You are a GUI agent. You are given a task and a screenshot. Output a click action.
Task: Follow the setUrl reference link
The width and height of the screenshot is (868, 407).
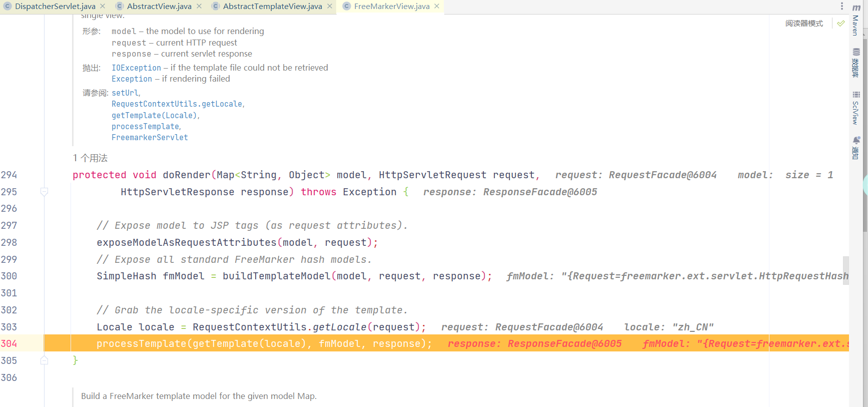pyautogui.click(x=125, y=93)
